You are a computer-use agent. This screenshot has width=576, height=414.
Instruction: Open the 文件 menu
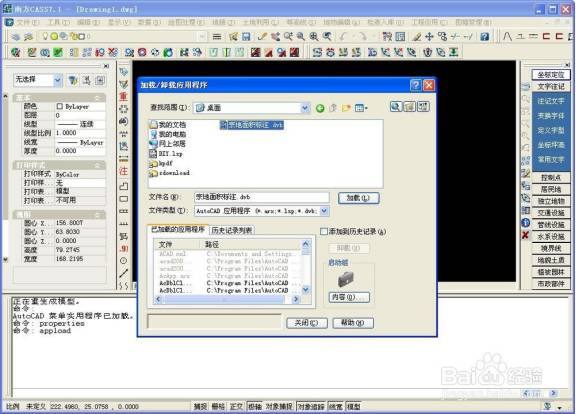pyautogui.click(x=28, y=22)
